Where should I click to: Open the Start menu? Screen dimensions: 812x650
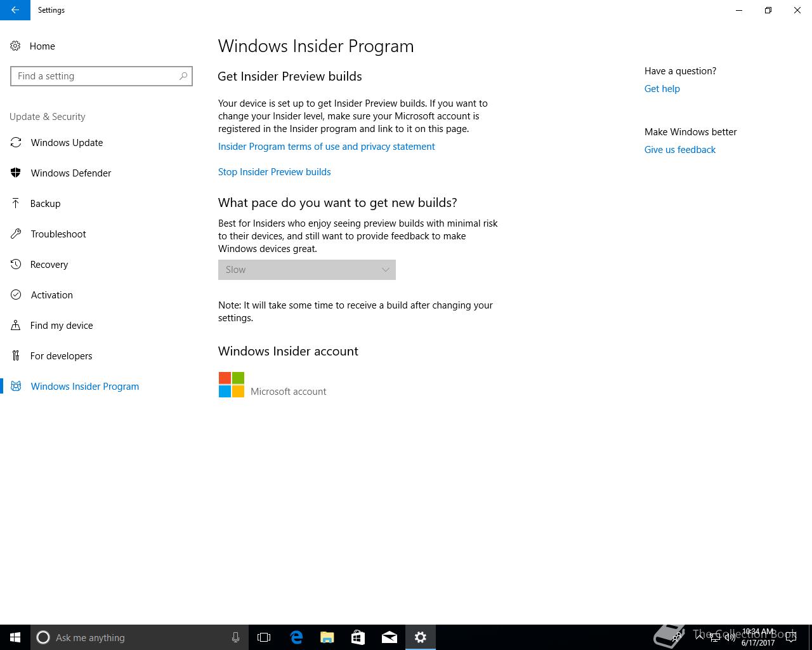point(15,637)
